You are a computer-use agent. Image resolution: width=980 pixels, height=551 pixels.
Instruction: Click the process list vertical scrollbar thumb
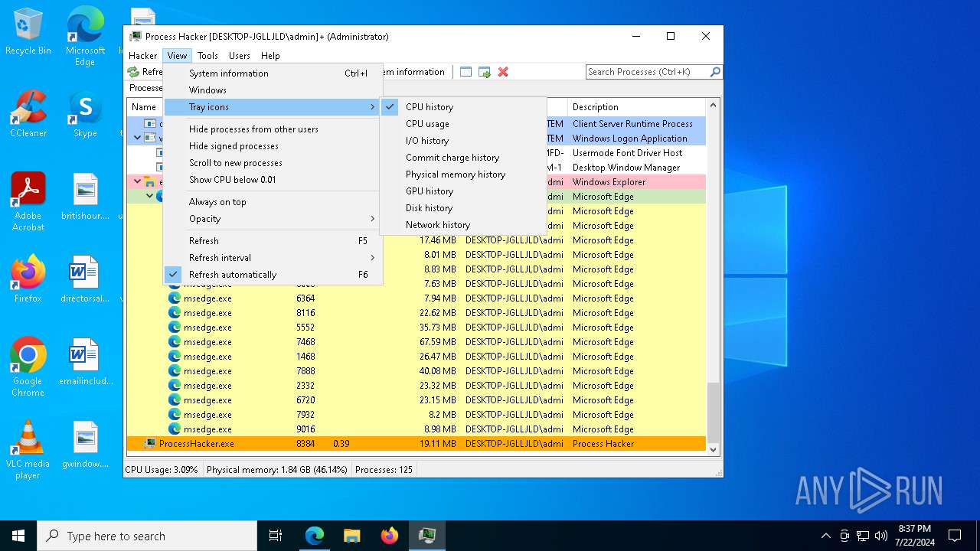(714, 412)
